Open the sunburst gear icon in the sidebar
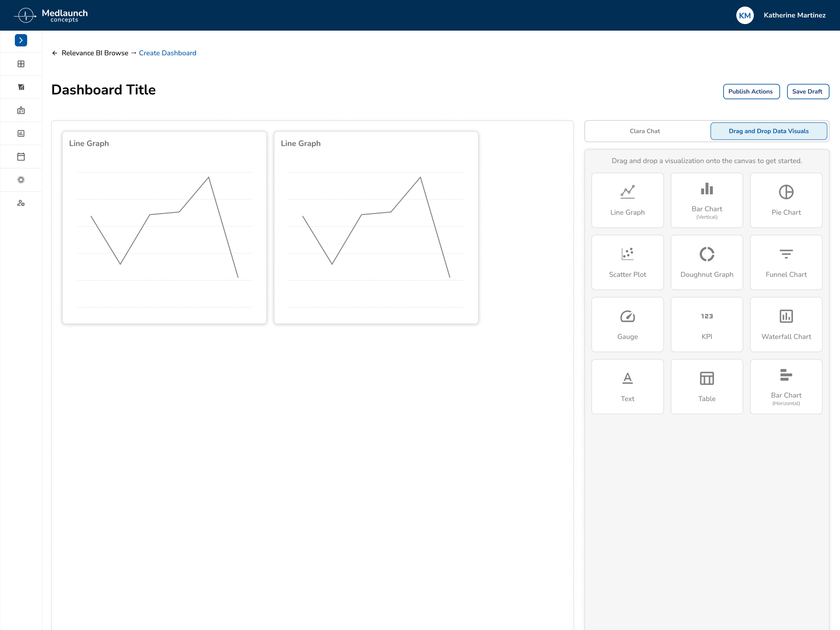 [x=21, y=180]
